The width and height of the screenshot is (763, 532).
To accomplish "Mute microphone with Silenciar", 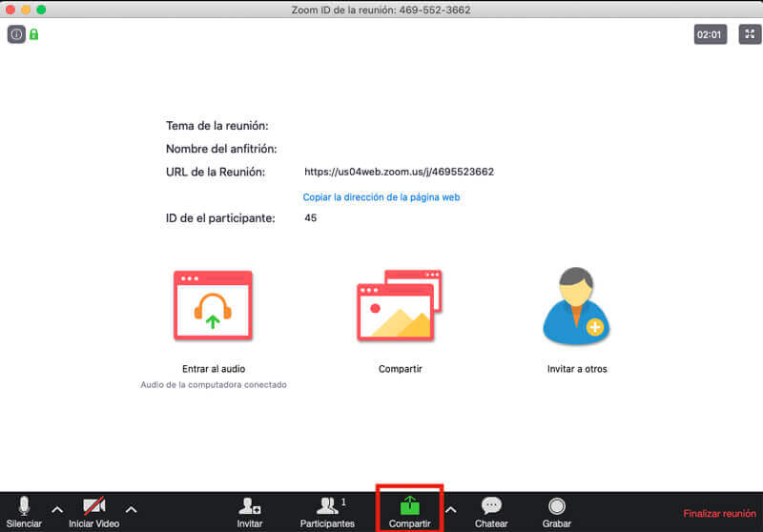I will click(x=24, y=512).
